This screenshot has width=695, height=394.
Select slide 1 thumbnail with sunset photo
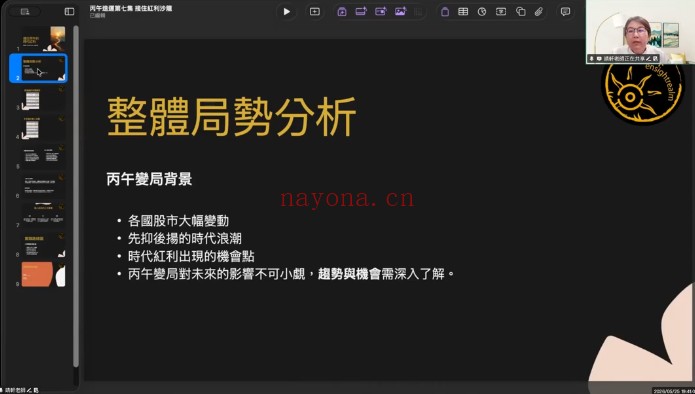click(x=44, y=39)
